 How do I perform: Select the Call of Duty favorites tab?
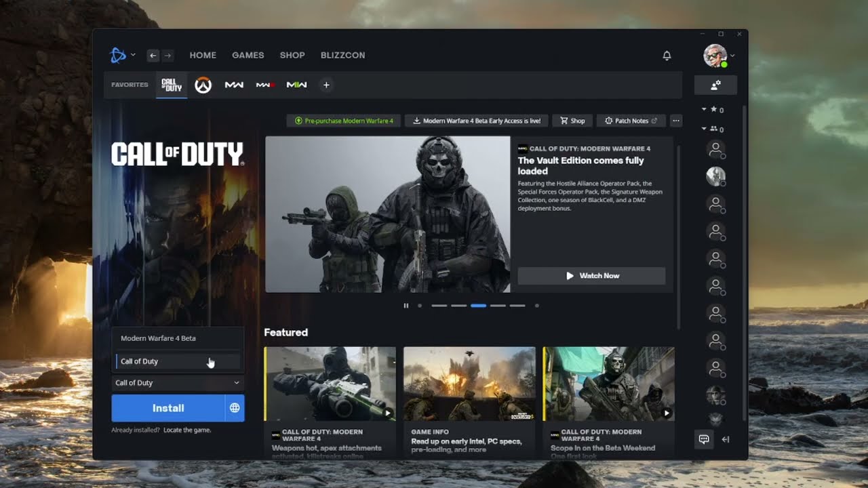click(x=172, y=85)
